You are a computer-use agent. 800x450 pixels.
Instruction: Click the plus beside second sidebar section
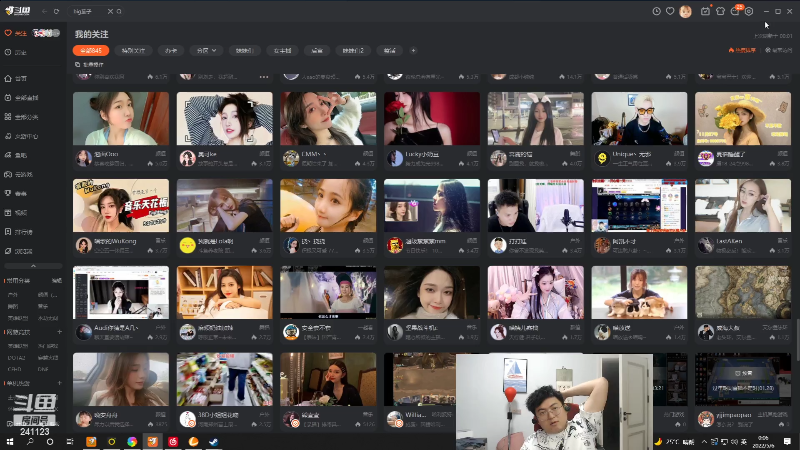point(59,332)
